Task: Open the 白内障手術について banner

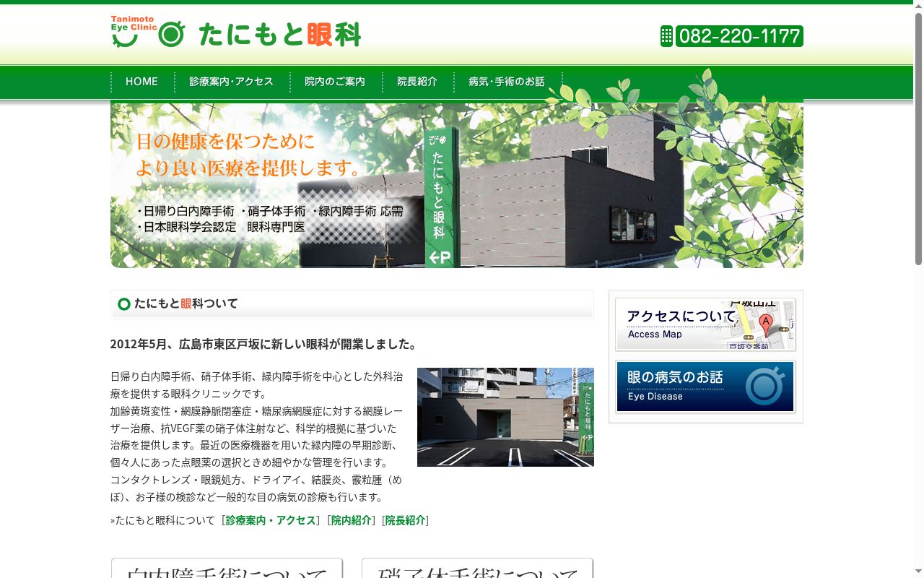Action: (x=227, y=568)
